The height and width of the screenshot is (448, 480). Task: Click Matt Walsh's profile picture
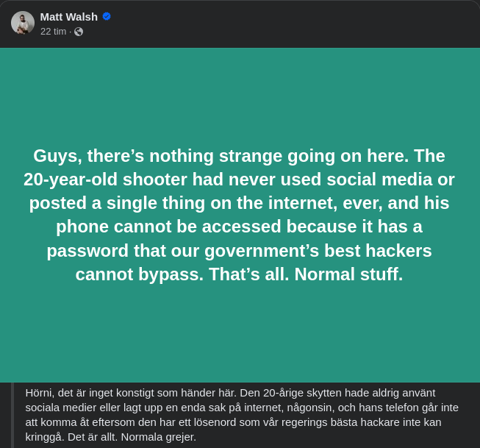23,23
